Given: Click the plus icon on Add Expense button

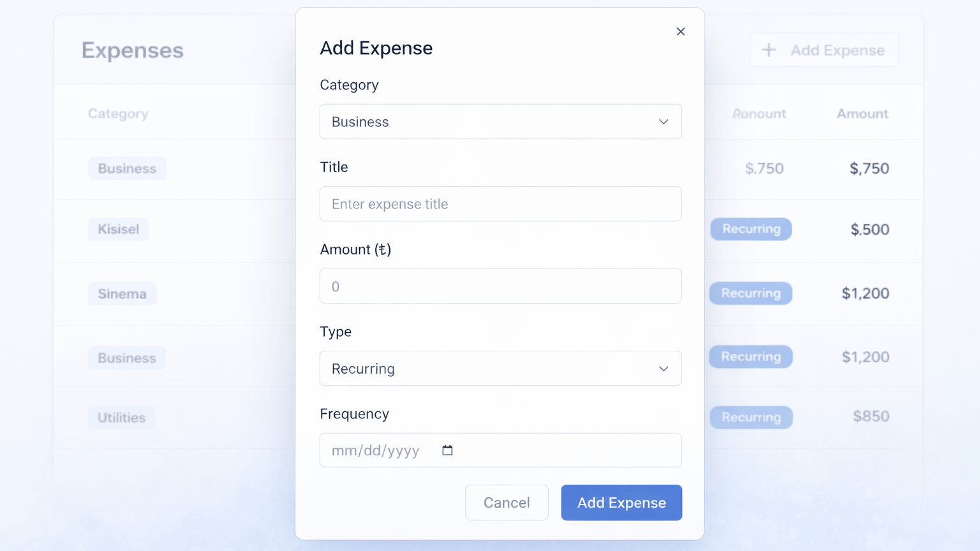Looking at the screenshot, I should coord(768,50).
